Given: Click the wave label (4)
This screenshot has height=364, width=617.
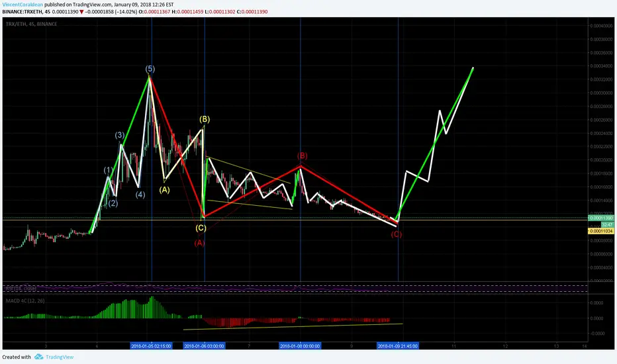Looking at the screenshot, I should [140, 195].
